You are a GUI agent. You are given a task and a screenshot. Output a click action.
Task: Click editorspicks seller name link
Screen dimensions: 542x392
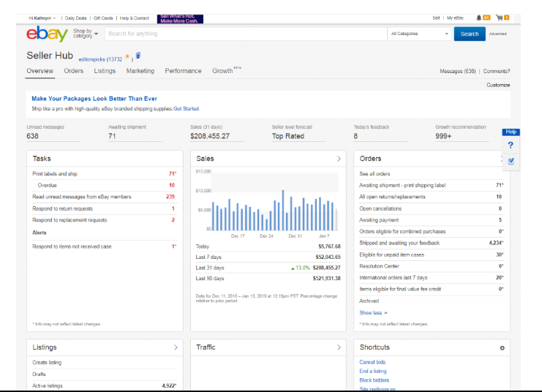point(91,59)
